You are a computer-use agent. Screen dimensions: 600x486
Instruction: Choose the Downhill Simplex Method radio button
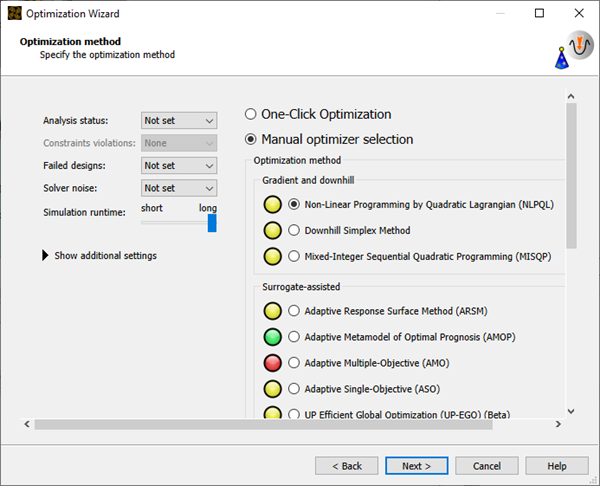[x=294, y=230]
